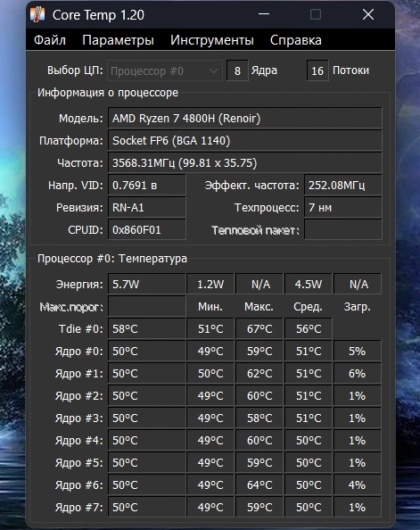Click the empty Тепловой пакет field
Image resolution: width=420 pixels, height=530 pixels.
pyautogui.click(x=343, y=230)
